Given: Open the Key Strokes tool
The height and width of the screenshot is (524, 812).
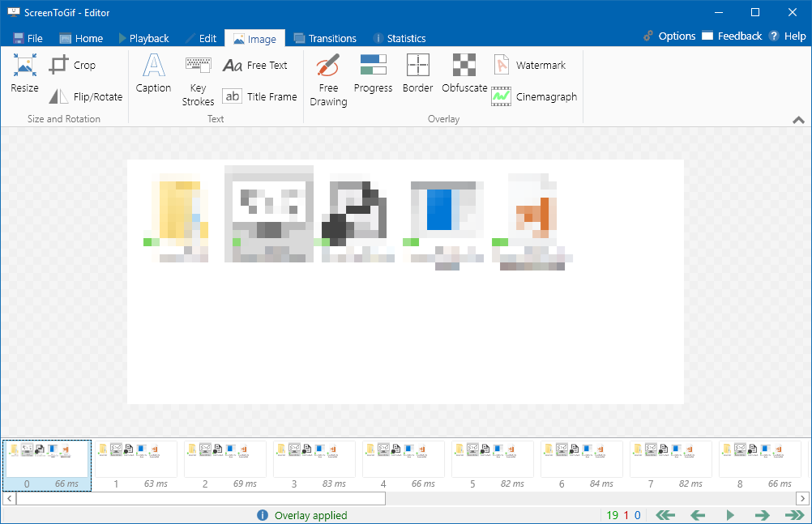Looking at the screenshot, I should (198, 80).
